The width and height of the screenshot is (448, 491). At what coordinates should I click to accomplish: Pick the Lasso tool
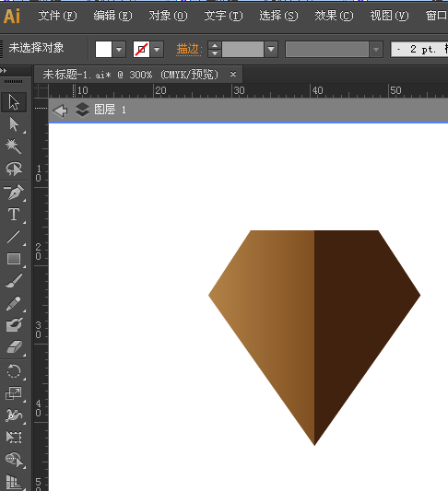click(x=14, y=170)
